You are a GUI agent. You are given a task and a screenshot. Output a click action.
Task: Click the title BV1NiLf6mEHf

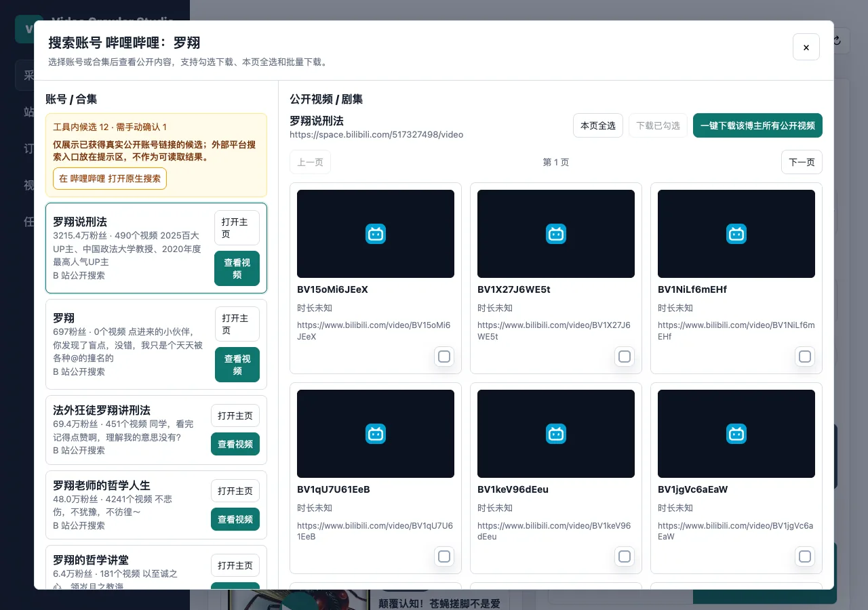(692, 289)
